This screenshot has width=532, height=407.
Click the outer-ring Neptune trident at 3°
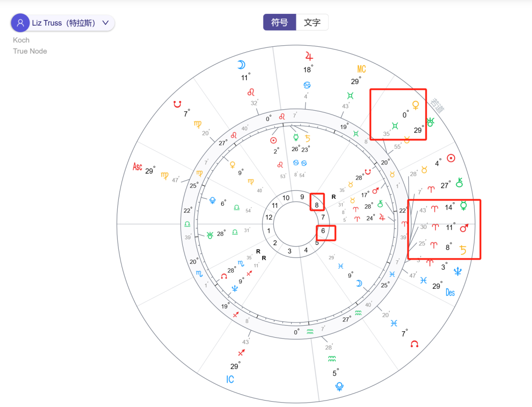pyautogui.click(x=458, y=271)
